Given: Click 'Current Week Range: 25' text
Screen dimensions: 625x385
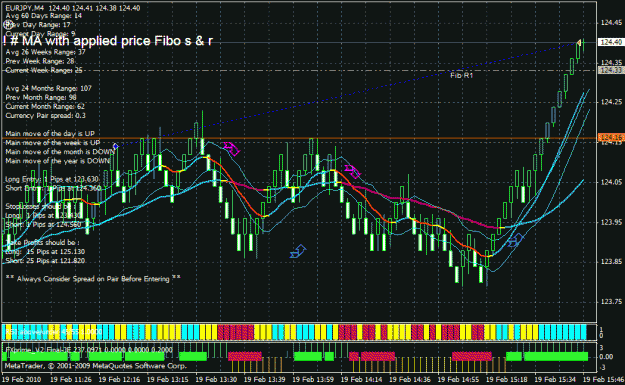Looking at the screenshot, I should (x=44, y=70).
